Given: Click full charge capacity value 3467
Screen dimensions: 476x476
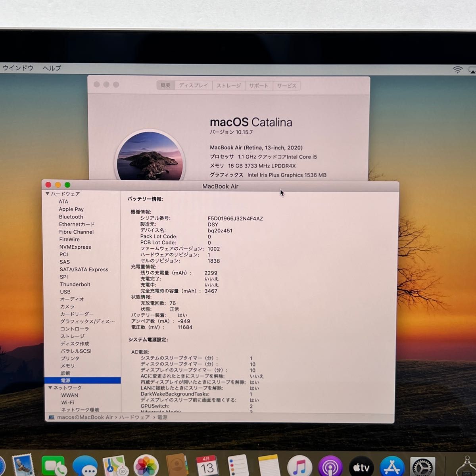Looking at the screenshot, I should (x=211, y=291).
